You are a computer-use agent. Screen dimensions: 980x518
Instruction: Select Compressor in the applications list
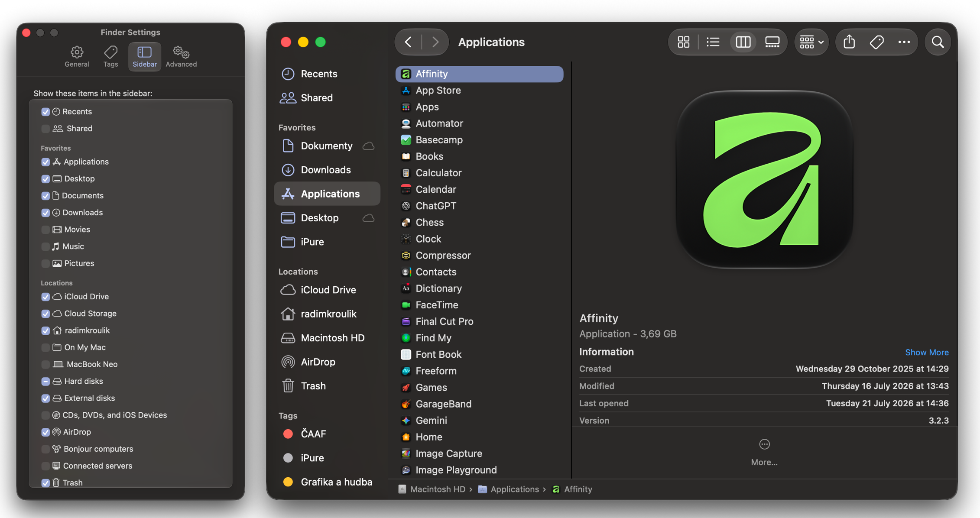pos(479,255)
